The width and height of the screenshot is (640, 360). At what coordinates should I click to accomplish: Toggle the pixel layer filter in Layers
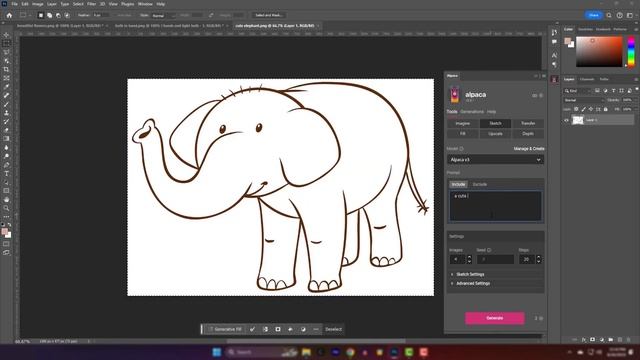coord(597,91)
